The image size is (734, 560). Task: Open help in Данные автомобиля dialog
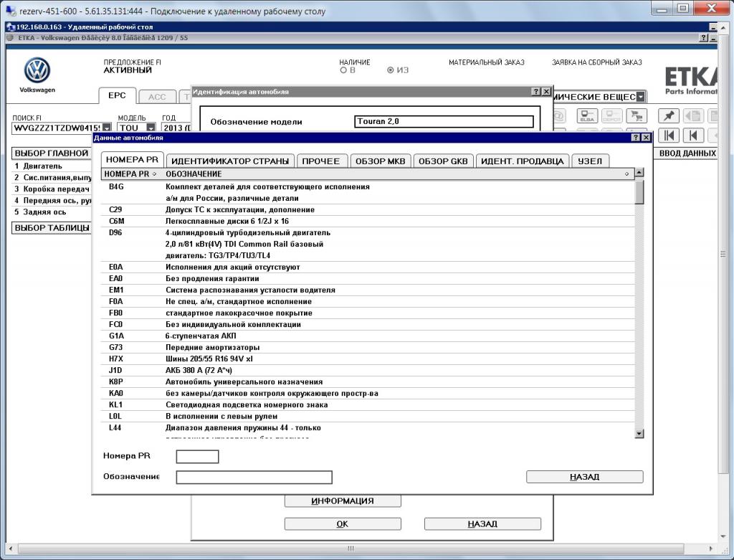(x=635, y=138)
